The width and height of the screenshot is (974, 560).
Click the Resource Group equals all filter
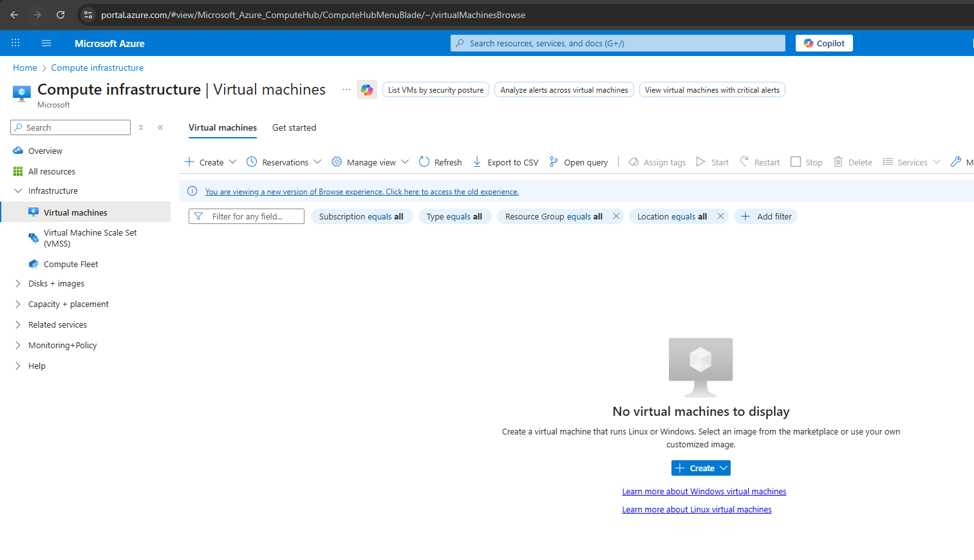pos(554,216)
